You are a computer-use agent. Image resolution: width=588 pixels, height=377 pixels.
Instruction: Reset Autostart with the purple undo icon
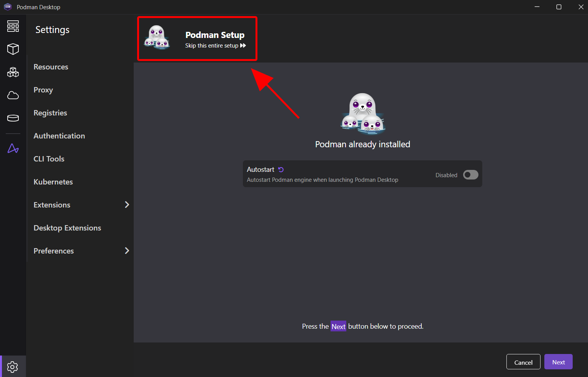point(281,170)
